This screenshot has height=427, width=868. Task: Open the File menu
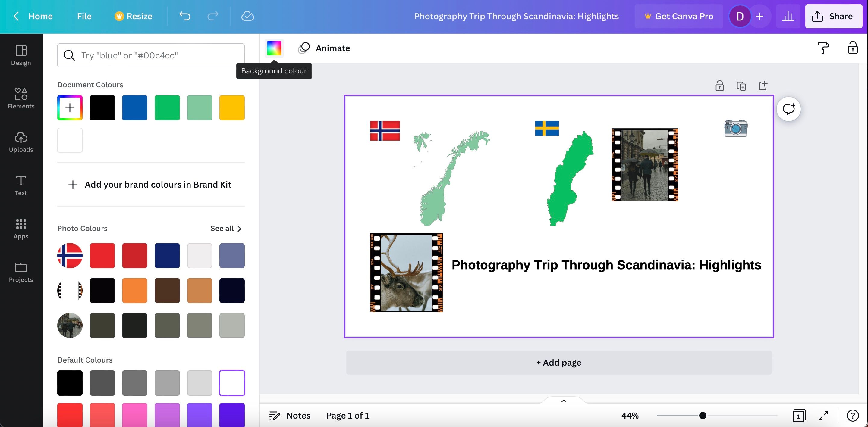(84, 16)
